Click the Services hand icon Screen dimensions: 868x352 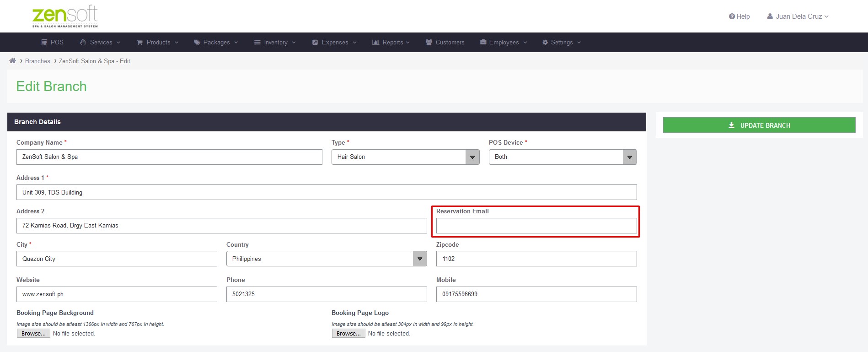(x=83, y=43)
